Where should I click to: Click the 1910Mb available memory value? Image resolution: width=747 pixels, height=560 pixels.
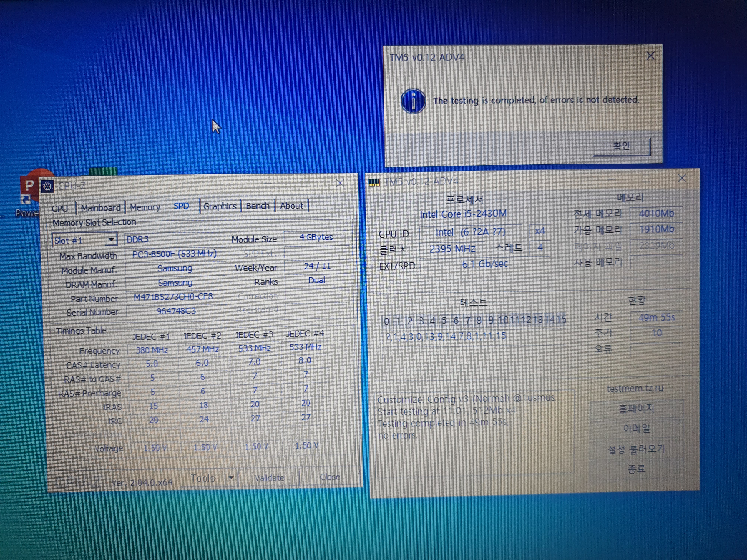[656, 229]
